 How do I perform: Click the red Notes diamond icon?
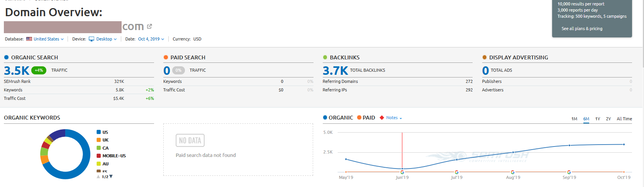tap(382, 118)
